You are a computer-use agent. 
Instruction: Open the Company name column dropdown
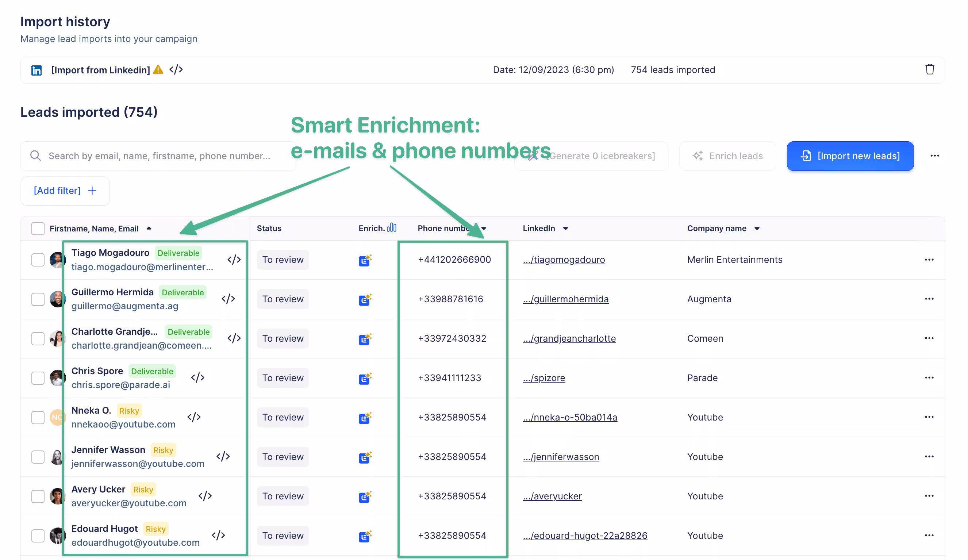coord(757,229)
